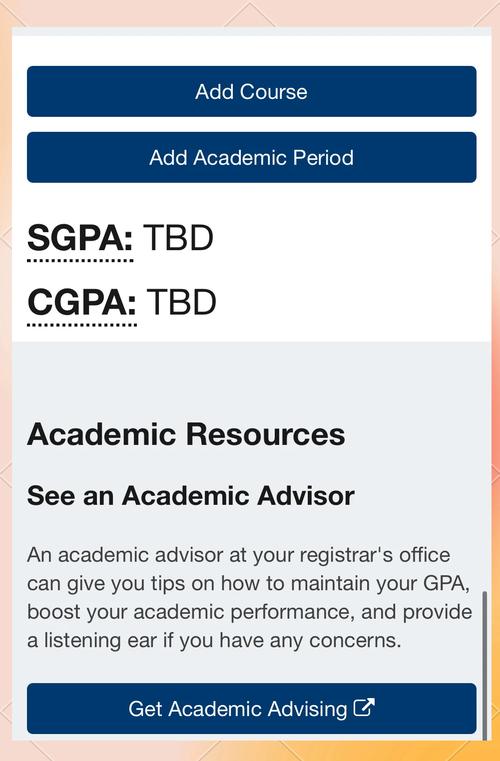Click the orange background strip at bottom
This screenshot has height=761, width=500.
pyautogui.click(x=250, y=751)
